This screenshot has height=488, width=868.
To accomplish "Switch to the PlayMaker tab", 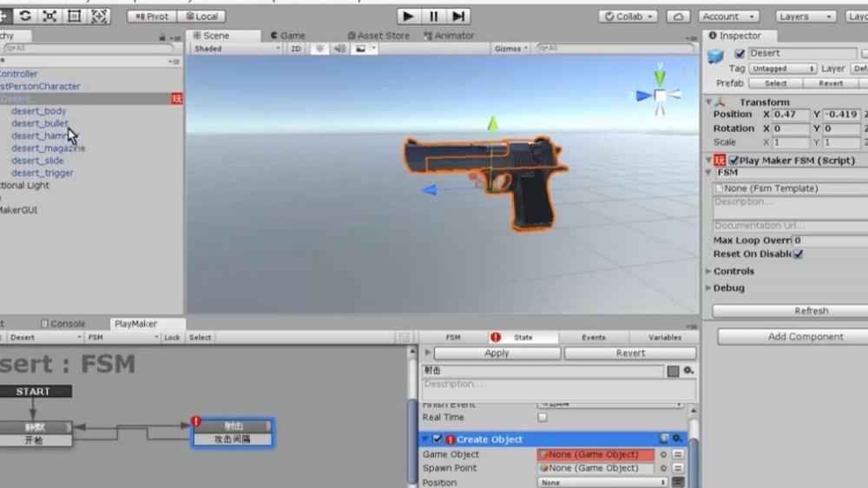I will click(x=136, y=324).
